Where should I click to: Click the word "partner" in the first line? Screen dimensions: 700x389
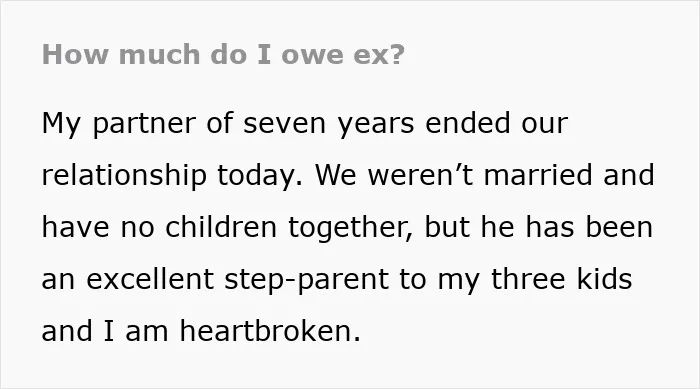(x=144, y=124)
